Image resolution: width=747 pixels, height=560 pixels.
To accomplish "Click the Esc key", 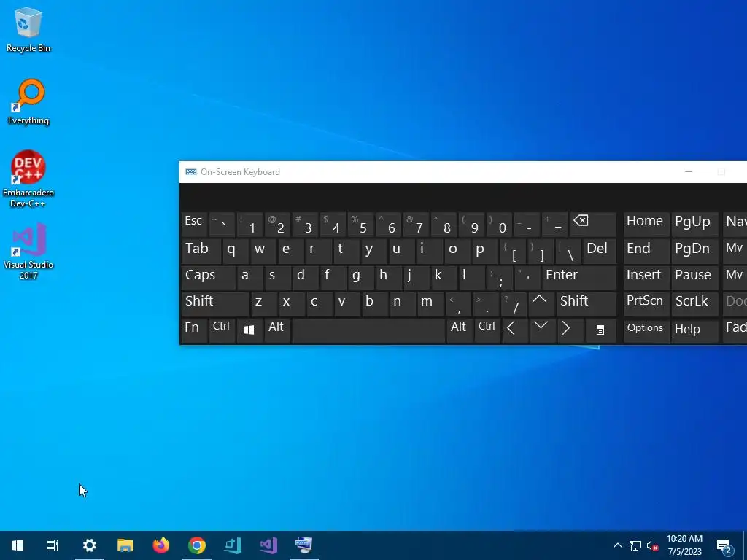I will click(x=194, y=225).
